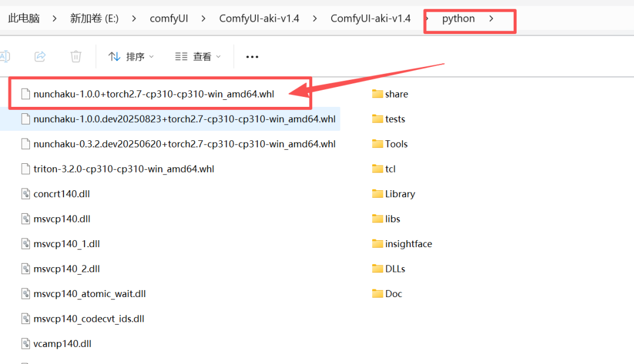
Task: Click DLL icon beside concrt140.dll
Action: pos(25,194)
